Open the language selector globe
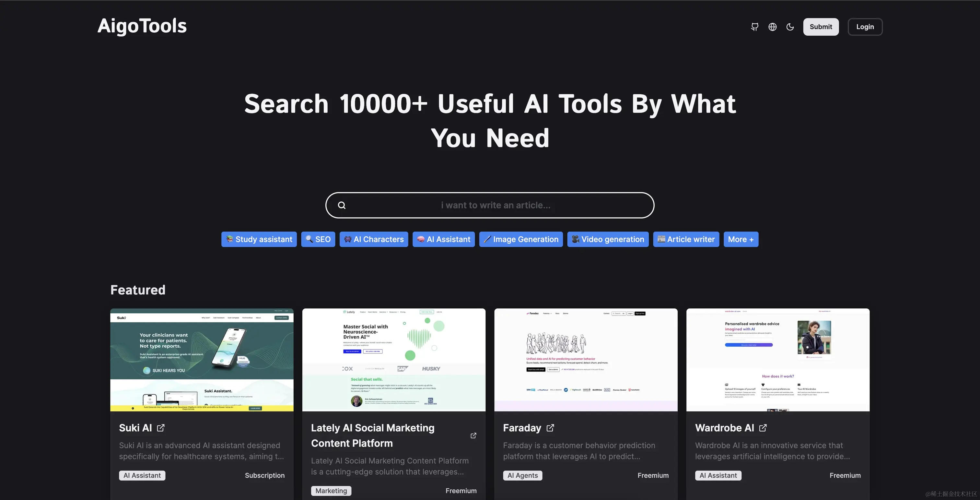 (772, 27)
